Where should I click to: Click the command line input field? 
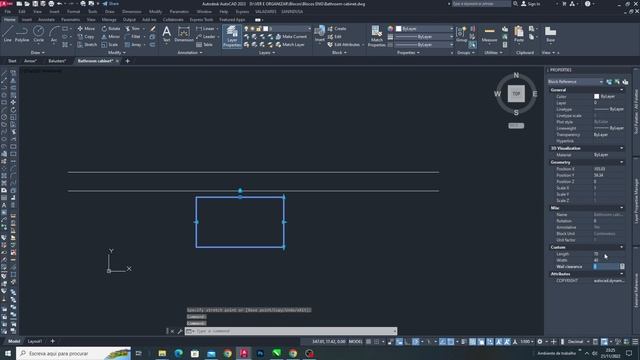pos(291,331)
